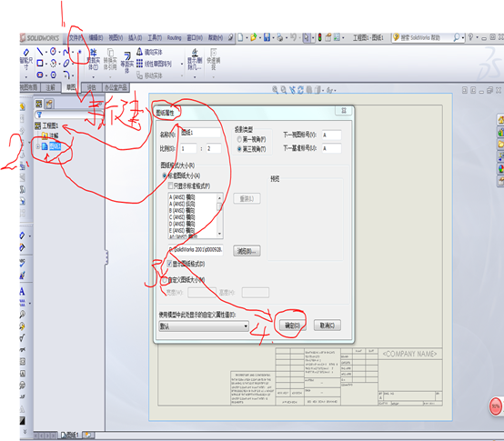Click the Smart Dimension tool
The image size is (504, 441).
click(x=26, y=59)
